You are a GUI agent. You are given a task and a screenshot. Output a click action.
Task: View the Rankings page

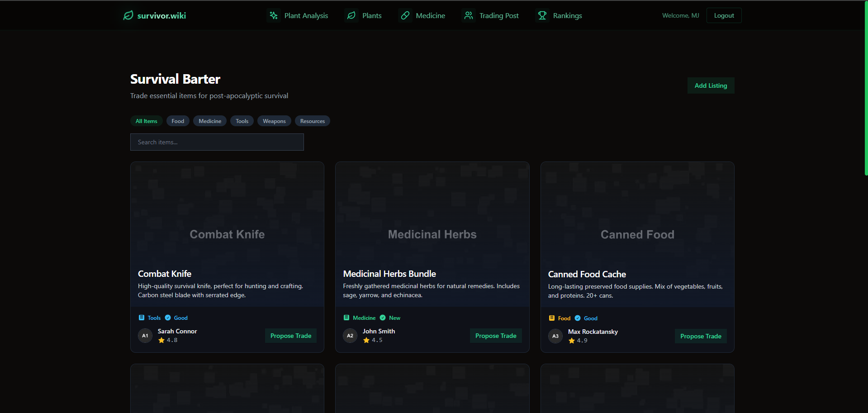point(559,15)
